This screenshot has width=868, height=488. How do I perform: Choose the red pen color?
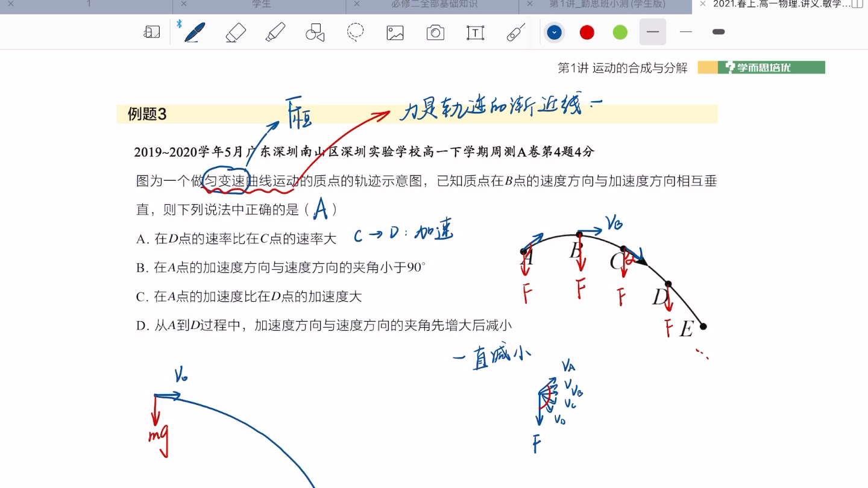pos(587,32)
